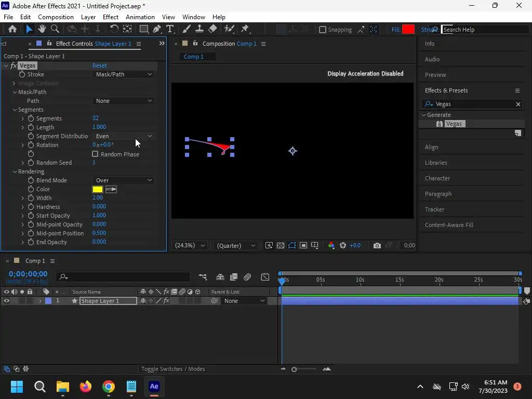Viewport: 532px width, 399px height.
Task: Open the region of interest button
Action: pyautogui.click(x=303, y=245)
